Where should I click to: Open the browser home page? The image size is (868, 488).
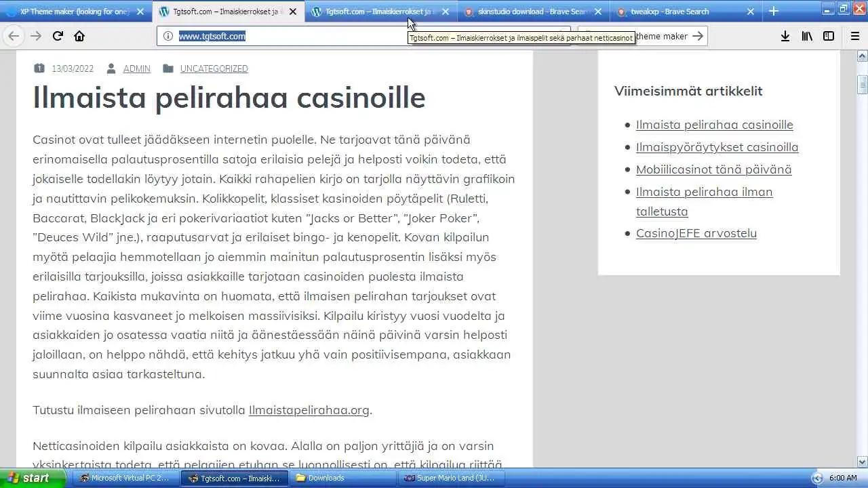click(79, 36)
